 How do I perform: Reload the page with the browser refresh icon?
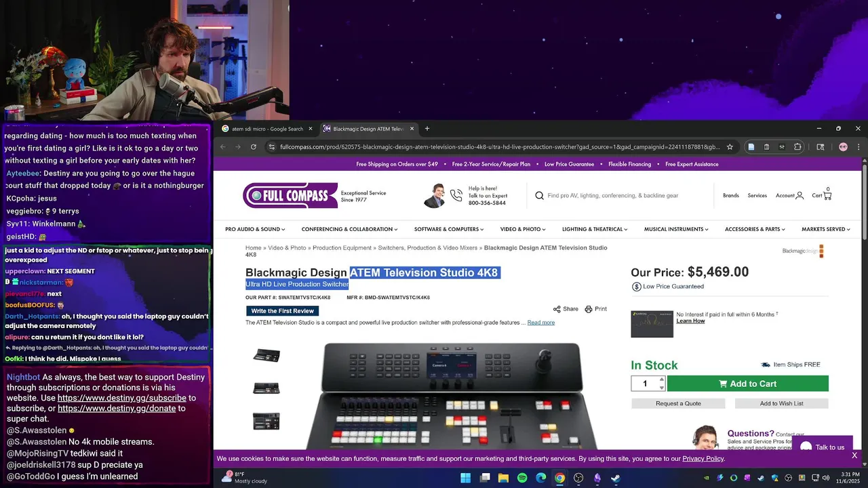[254, 146]
